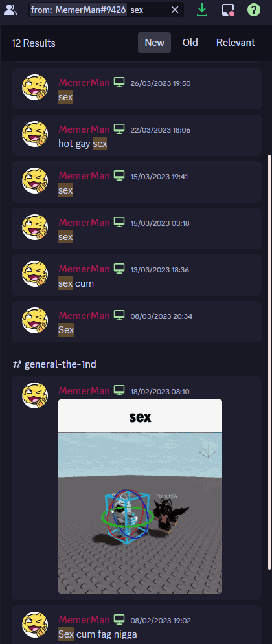Open the green help question mark
Screen dimensions: 272x644
pyautogui.click(x=254, y=10)
